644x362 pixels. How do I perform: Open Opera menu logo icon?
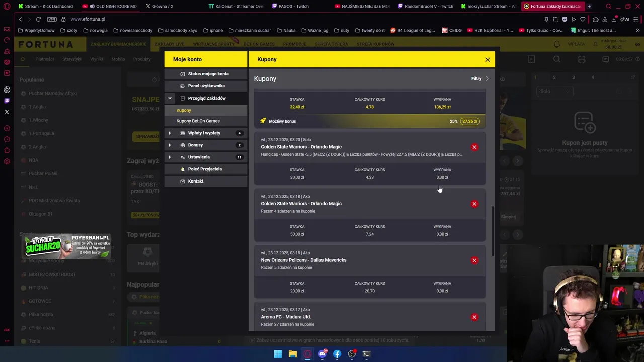tap(7, 6)
